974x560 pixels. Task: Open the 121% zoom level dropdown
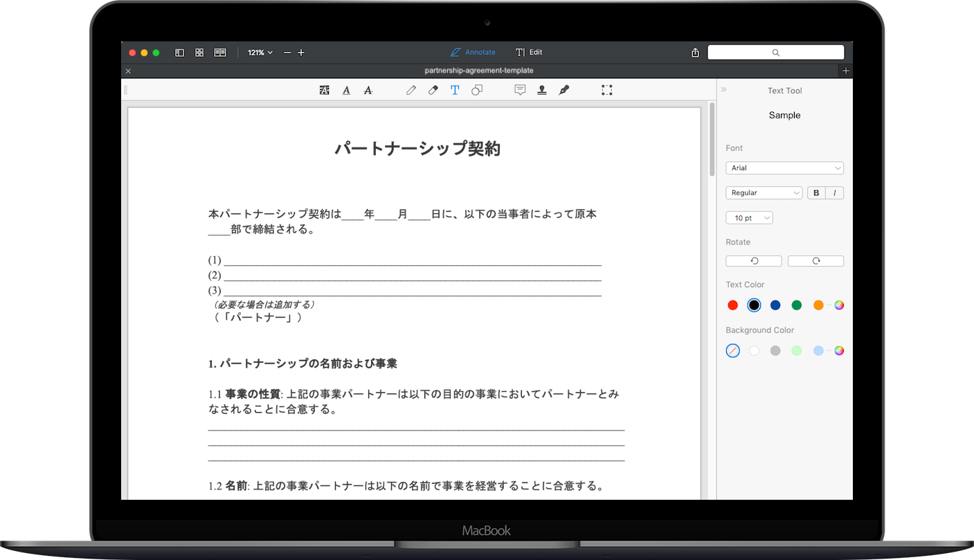(260, 53)
